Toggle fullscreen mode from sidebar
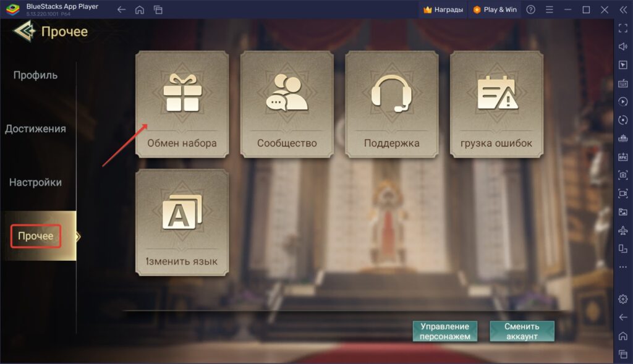633x364 pixels. point(623,28)
